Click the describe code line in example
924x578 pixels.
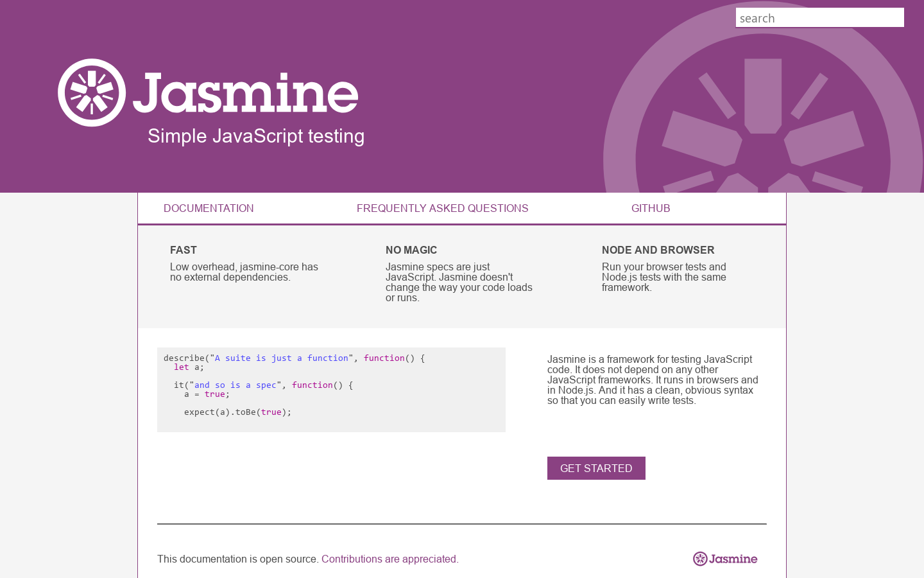coord(294,358)
